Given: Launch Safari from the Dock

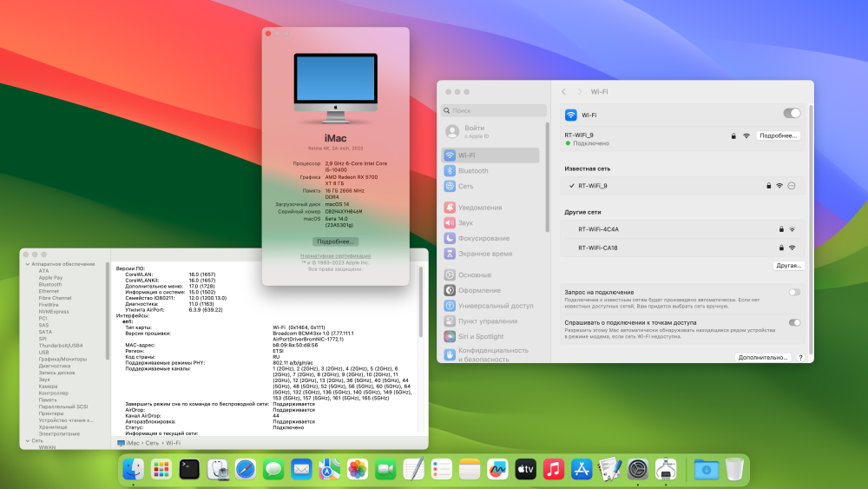Looking at the screenshot, I should point(246,470).
